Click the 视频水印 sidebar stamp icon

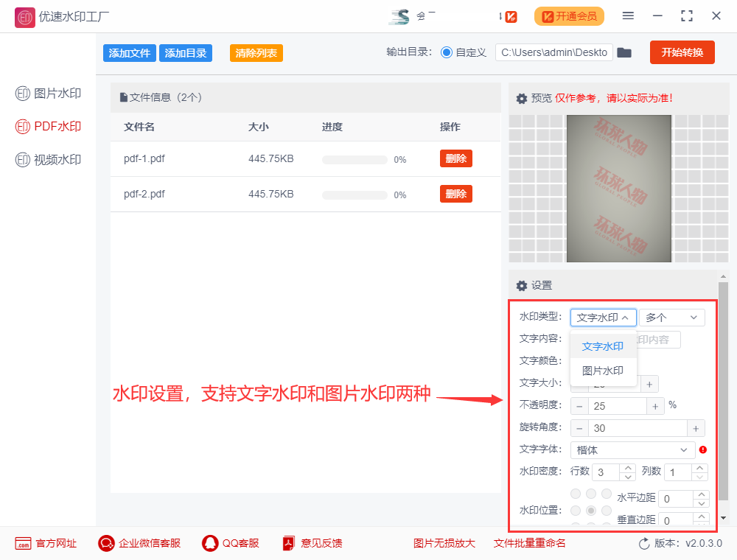23,160
